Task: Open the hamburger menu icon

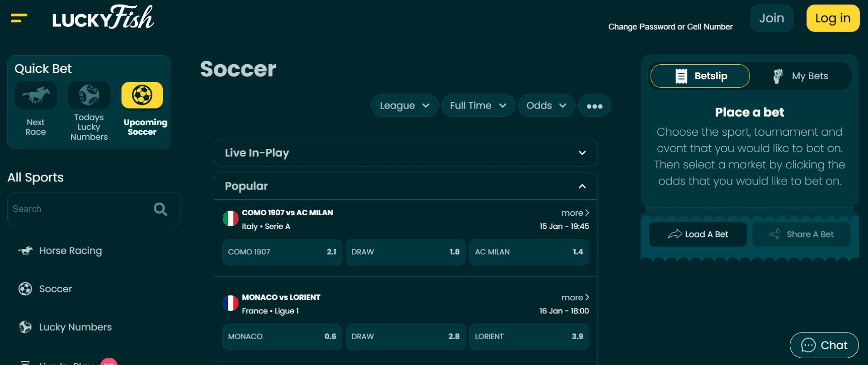Action: click(x=19, y=18)
